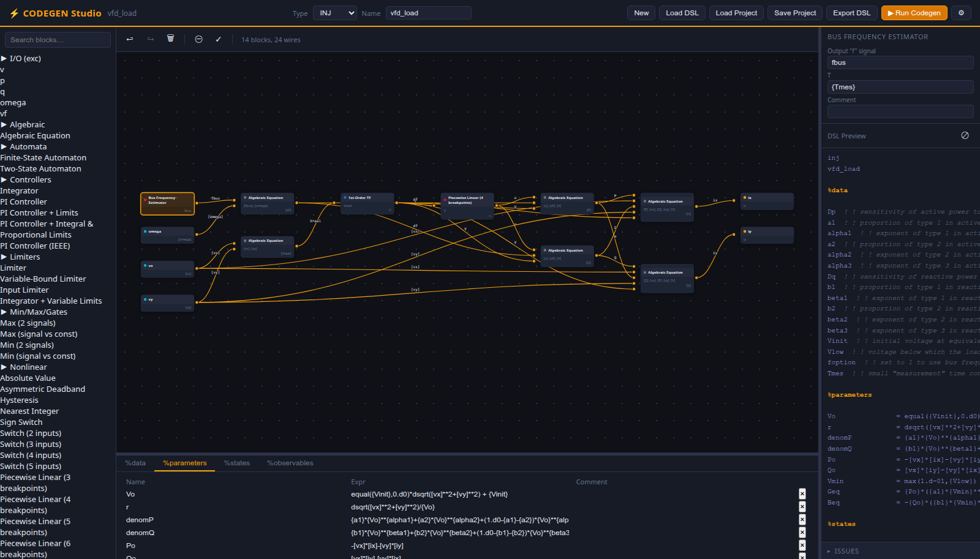980x559 pixels.
Task: Open the %observables tab
Action: click(x=290, y=463)
